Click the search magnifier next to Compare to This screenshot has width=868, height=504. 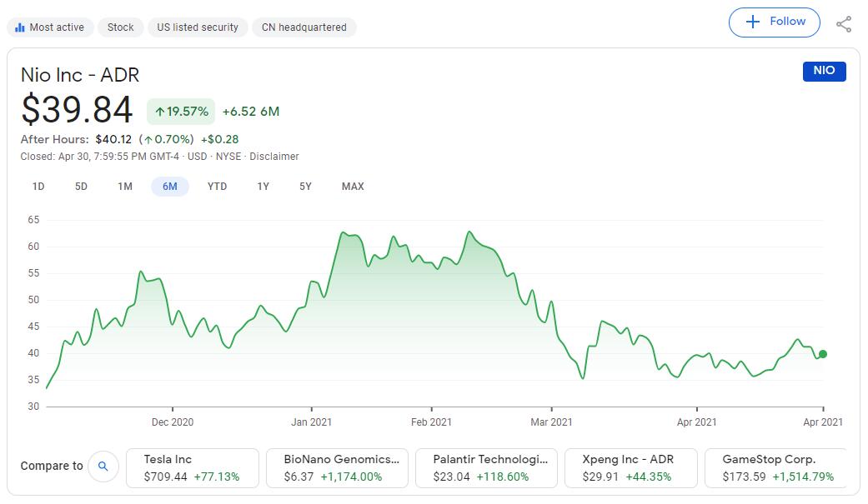tap(103, 467)
